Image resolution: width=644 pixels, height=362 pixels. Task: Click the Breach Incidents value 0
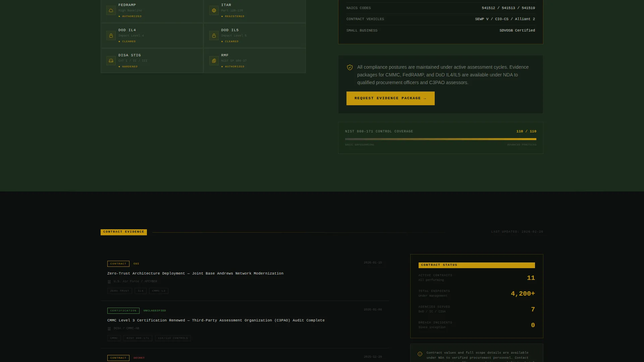click(533, 325)
